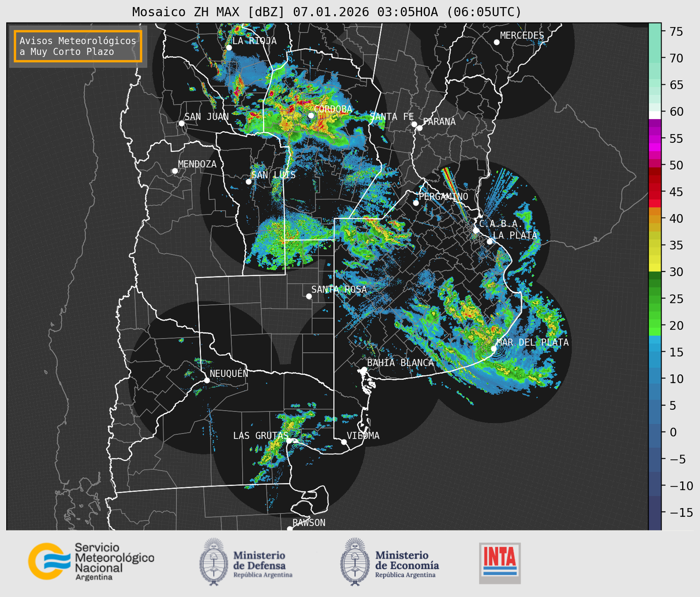
Task: Open the Avisos Meteorológicos a Muy Corto Plazo box
Action: click(x=78, y=46)
